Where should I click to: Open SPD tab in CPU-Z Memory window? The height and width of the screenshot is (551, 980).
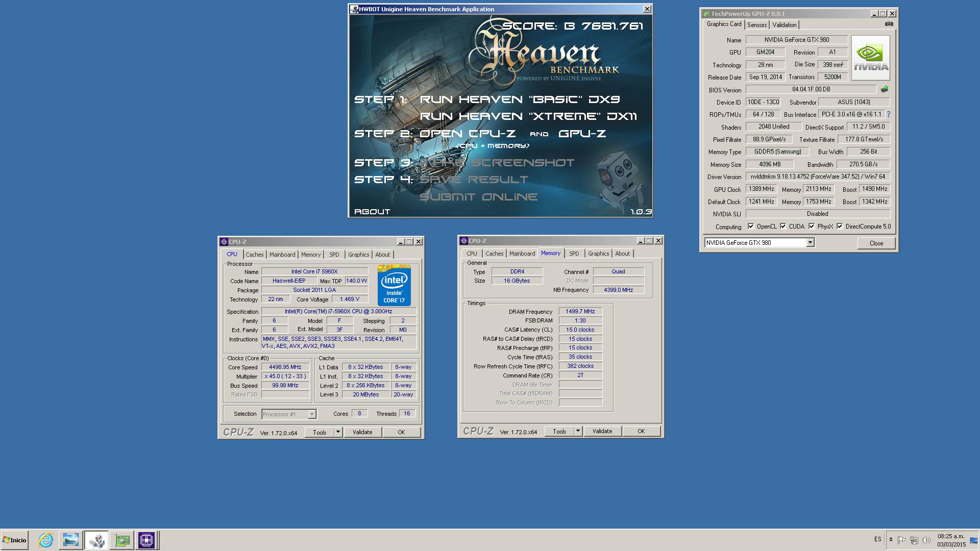(x=574, y=254)
